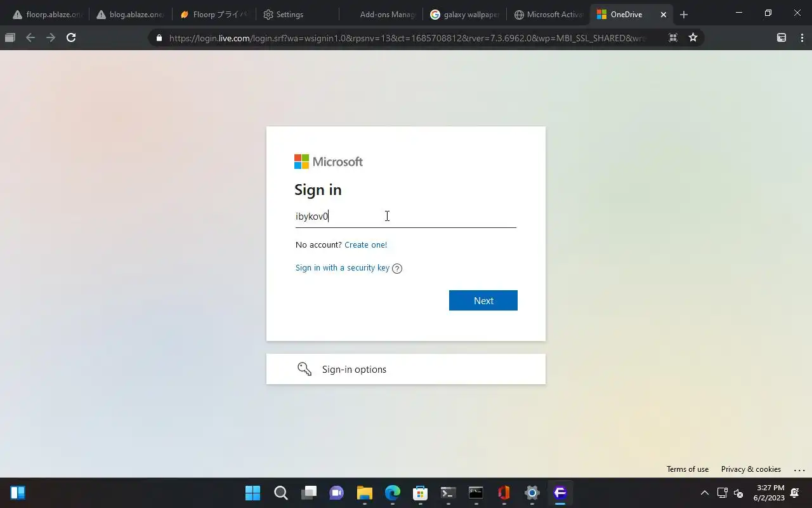The image size is (812, 508).
Task: Open Command Prompt from the taskbar
Action: point(476,493)
